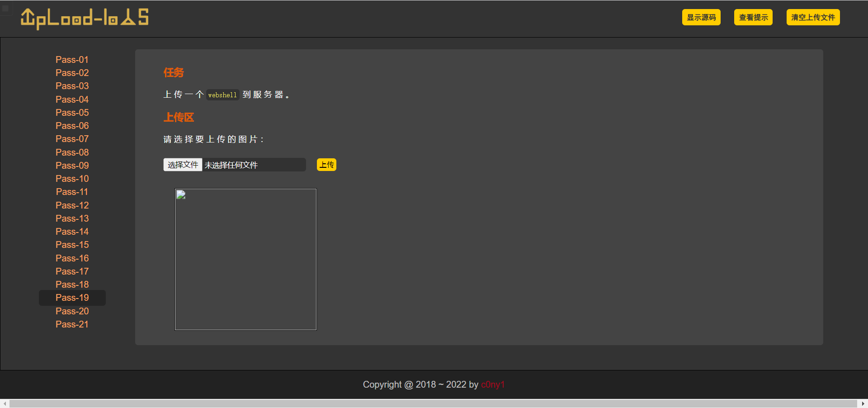Click the horizontal scrollbar left arrow
This screenshot has height=408, width=868.
click(x=5, y=403)
